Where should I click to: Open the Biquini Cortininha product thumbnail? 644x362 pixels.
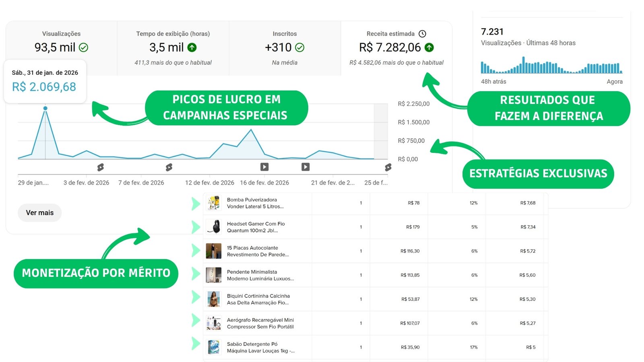[x=213, y=299]
